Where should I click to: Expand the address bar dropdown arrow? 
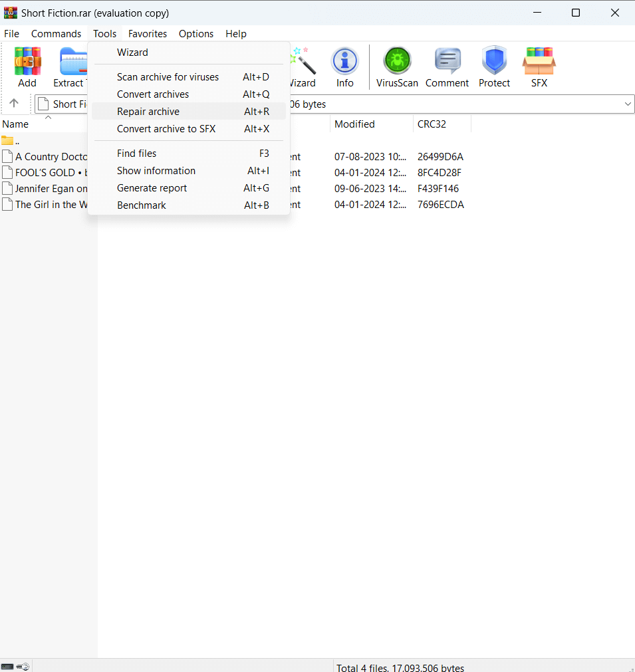[x=628, y=104]
